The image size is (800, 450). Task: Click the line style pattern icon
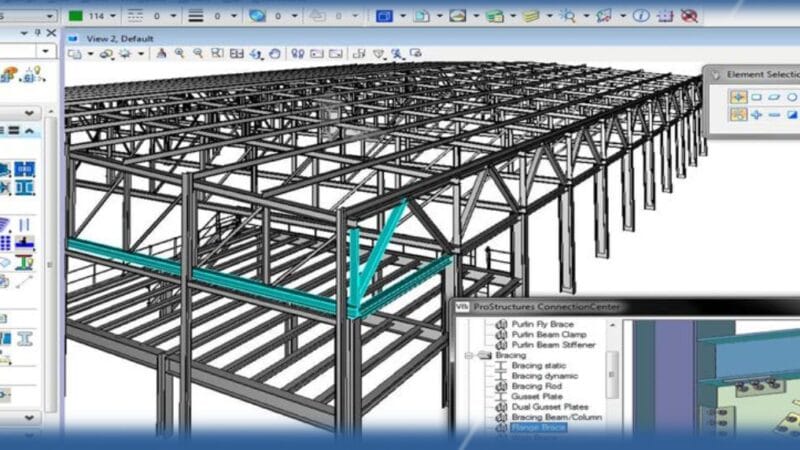click(x=135, y=16)
